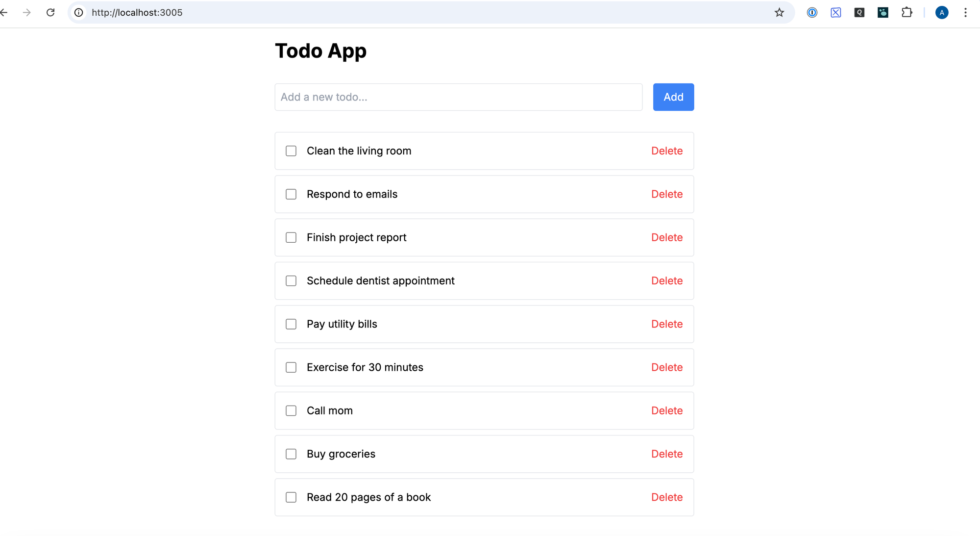
Task: Click the Add button
Action: 673,97
